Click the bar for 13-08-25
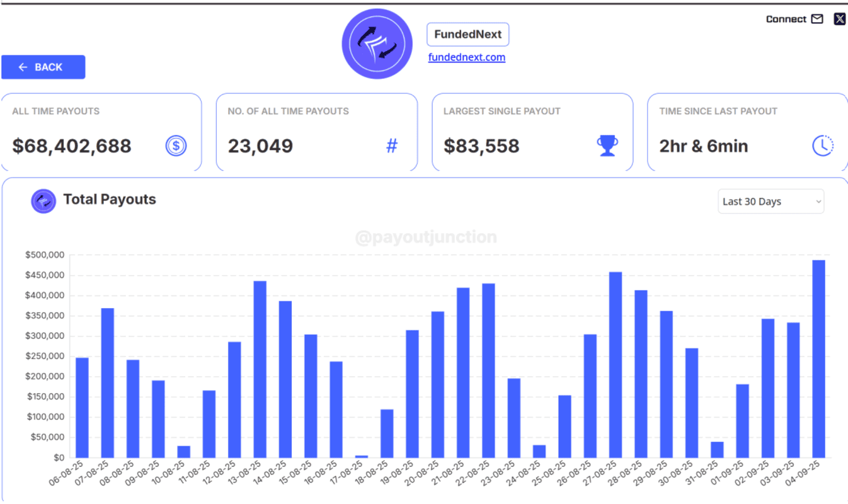The height and width of the screenshot is (504, 848). pyautogui.click(x=260, y=369)
